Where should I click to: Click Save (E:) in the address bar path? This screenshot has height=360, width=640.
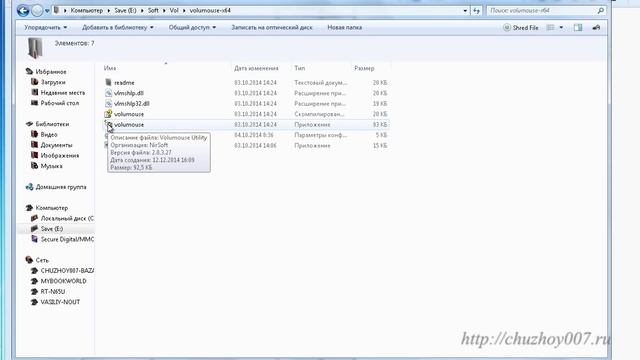pyautogui.click(x=125, y=11)
